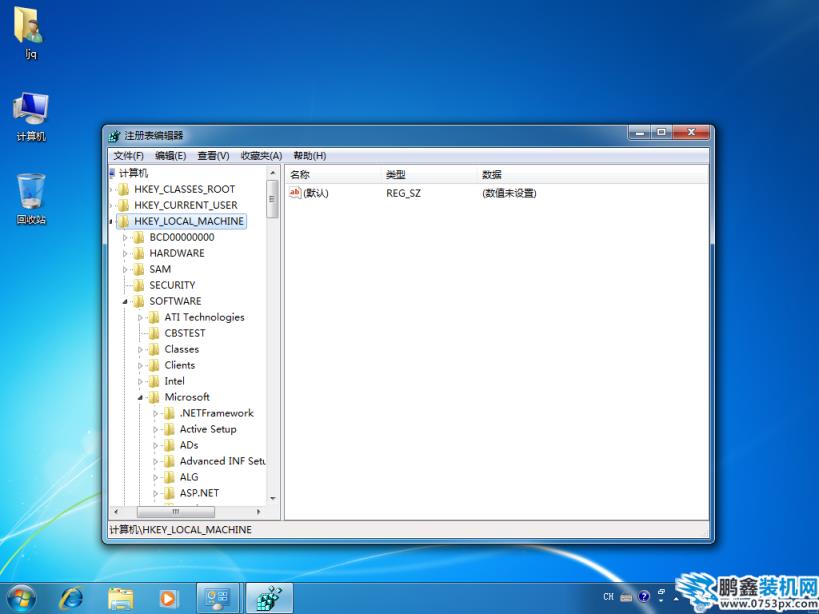
Task: Click the tree scroll-up arrow
Action: click(273, 173)
